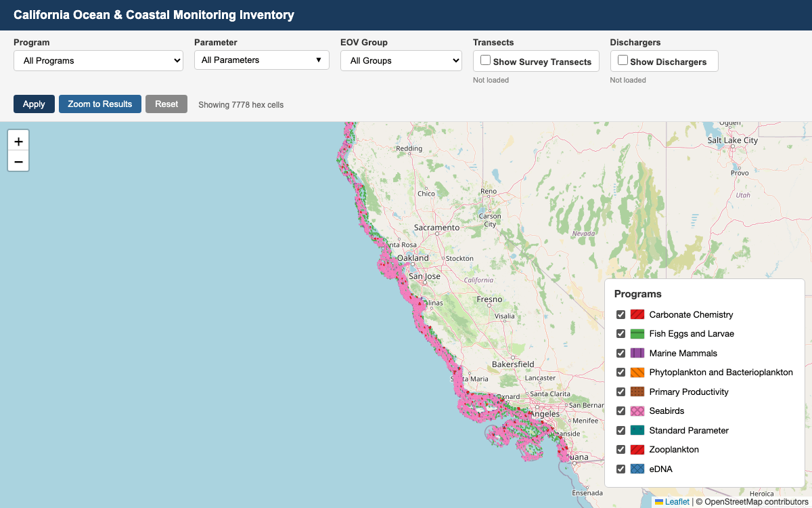Click the Zooplankton legend label
Viewport: 812px width, 508px height.
coord(674,450)
